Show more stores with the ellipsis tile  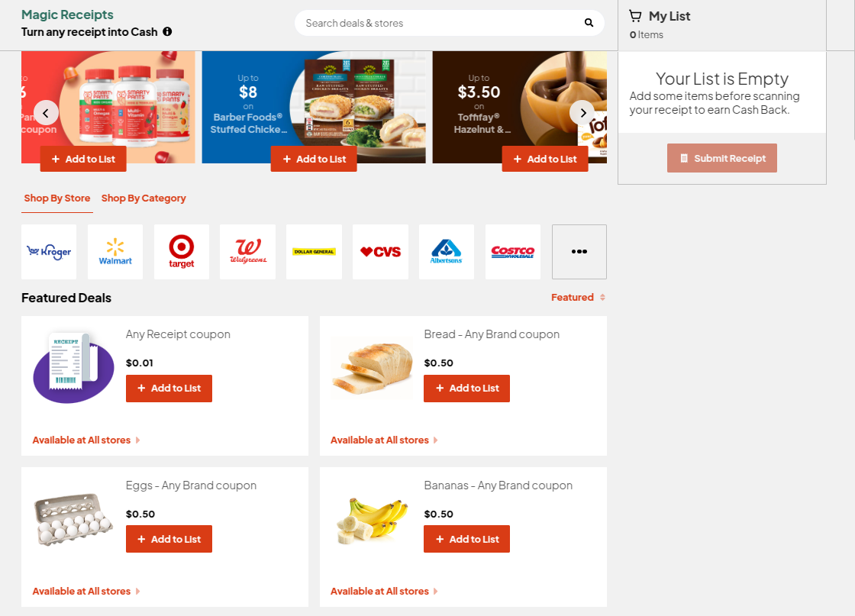[579, 252]
